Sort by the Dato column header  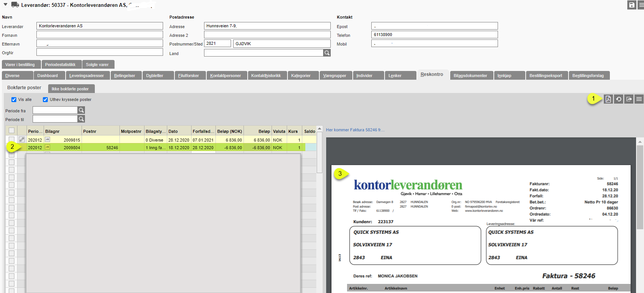pyautogui.click(x=179, y=131)
